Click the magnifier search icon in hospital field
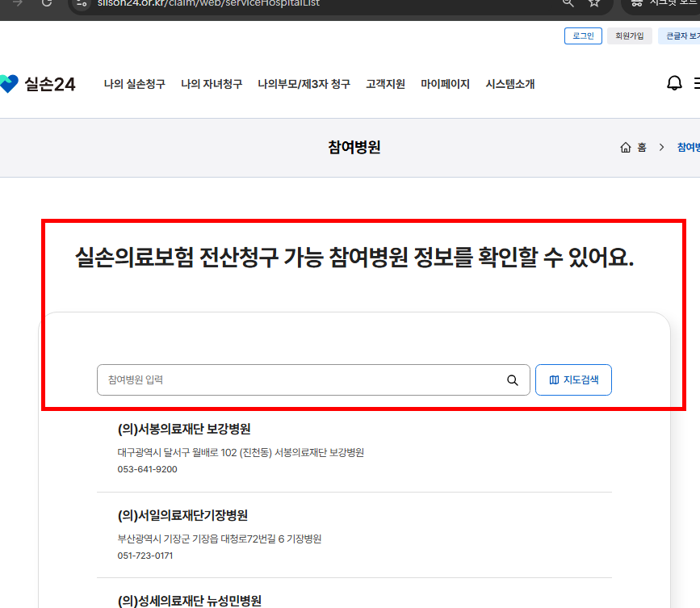Screen dimensions: 700x608 tap(512, 379)
